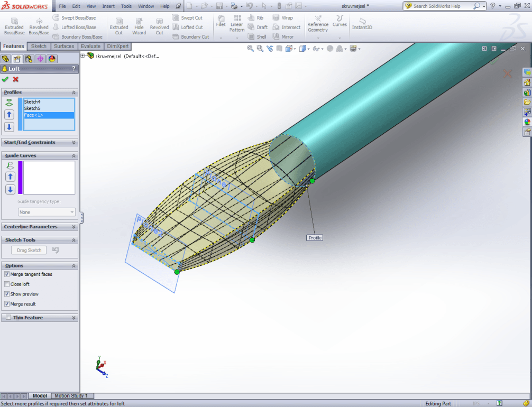
Task: Open the Appearances color tab icon
Action: (x=52, y=59)
